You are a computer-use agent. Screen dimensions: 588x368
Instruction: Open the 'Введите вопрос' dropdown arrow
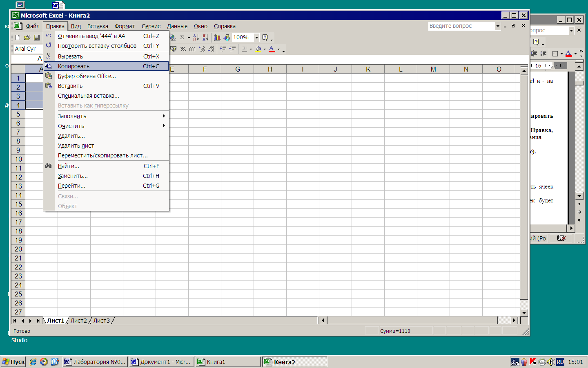[498, 26]
